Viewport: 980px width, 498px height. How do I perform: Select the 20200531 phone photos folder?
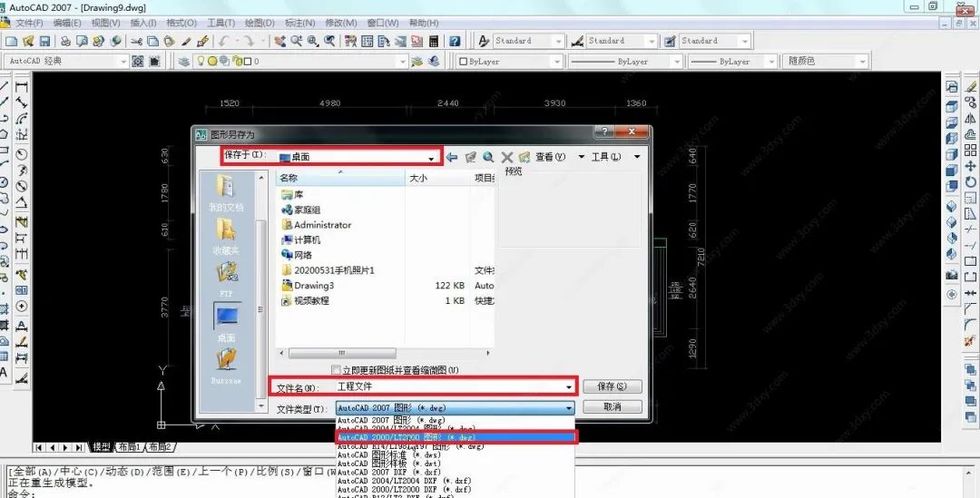click(328, 270)
